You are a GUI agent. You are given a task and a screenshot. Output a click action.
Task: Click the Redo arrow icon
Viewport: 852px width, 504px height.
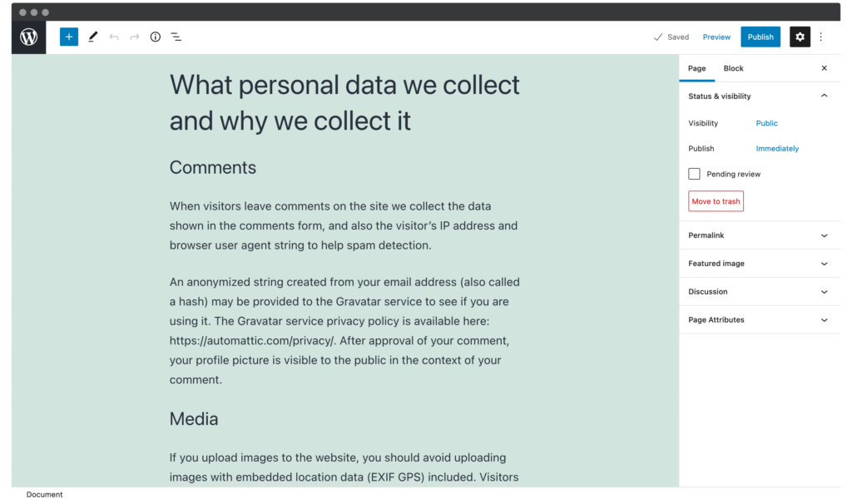[x=135, y=37]
